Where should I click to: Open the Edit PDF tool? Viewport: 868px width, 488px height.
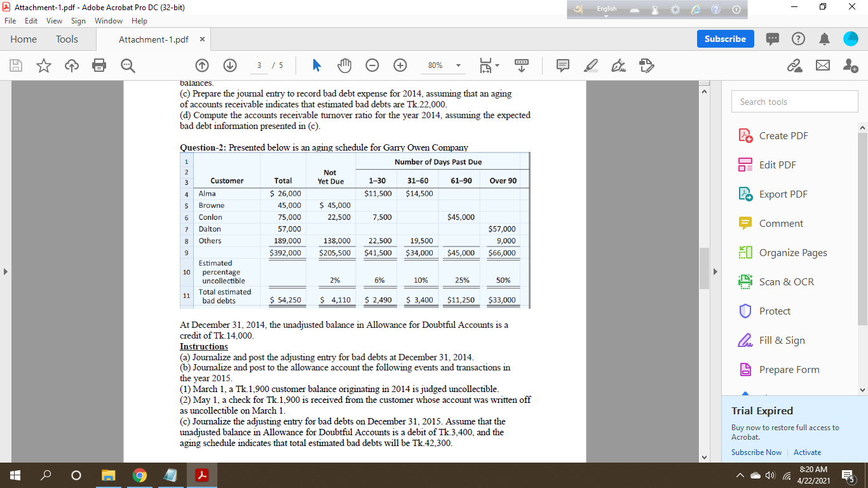coord(767,165)
